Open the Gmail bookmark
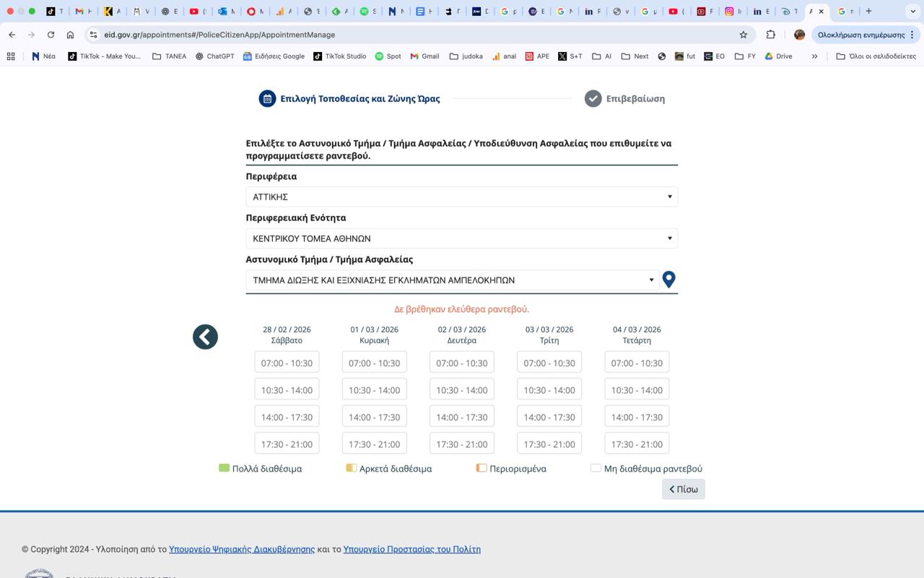Viewport: 924px width, 578px height. (424, 56)
